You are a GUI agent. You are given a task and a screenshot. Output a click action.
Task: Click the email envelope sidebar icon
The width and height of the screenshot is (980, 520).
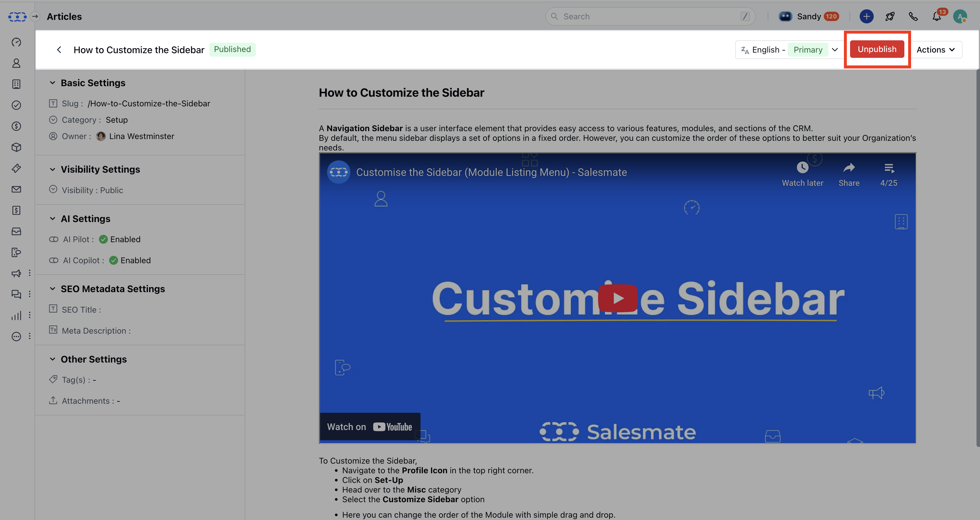(16, 189)
